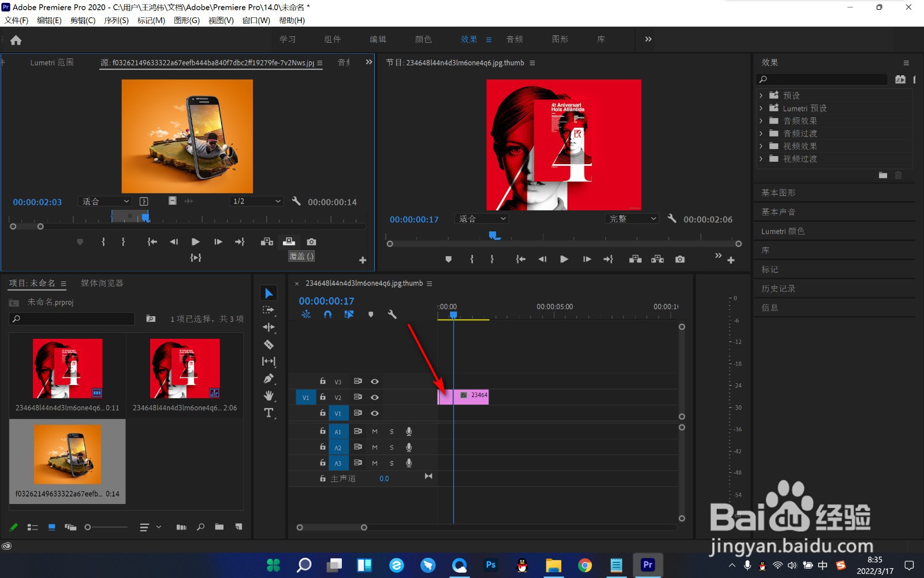
Task: Click the new bin folder icon in the Project panel
Action: click(x=219, y=527)
